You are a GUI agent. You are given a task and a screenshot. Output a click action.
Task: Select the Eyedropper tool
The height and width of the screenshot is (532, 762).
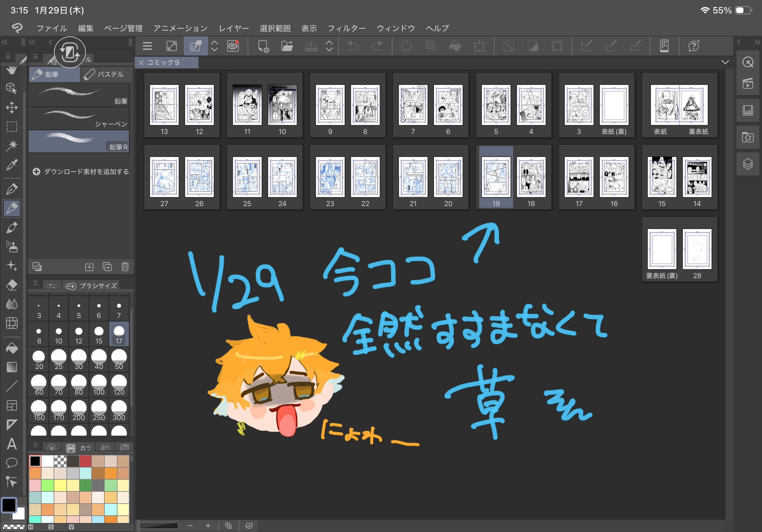[x=11, y=165]
